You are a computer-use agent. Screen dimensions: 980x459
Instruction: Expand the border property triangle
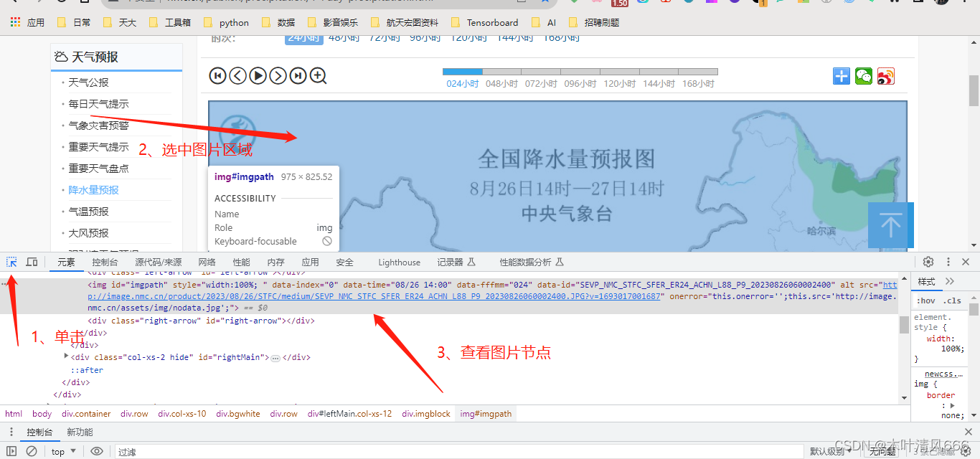953,405
